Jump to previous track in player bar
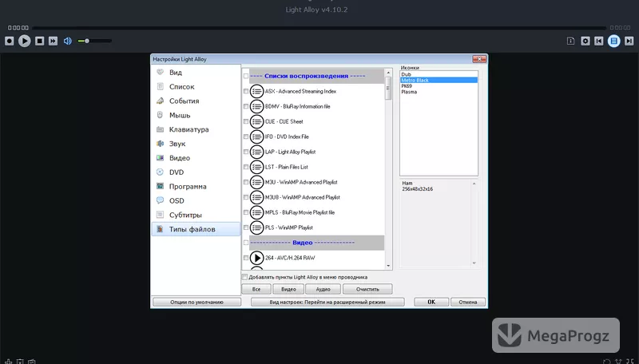The height and width of the screenshot is (364, 639). [598, 41]
